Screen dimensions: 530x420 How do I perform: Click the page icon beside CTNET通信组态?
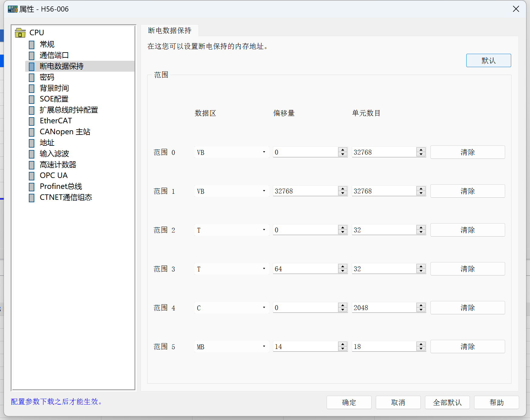click(32, 198)
